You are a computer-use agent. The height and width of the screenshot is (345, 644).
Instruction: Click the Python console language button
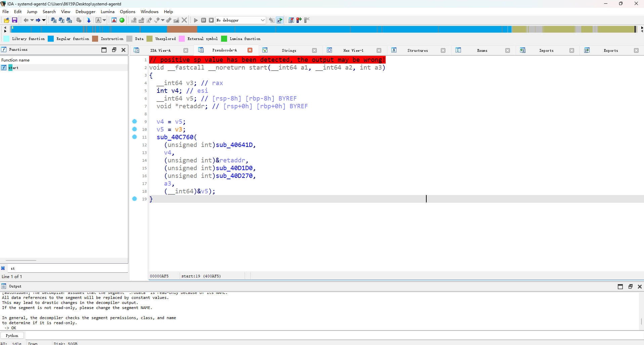pos(12,336)
